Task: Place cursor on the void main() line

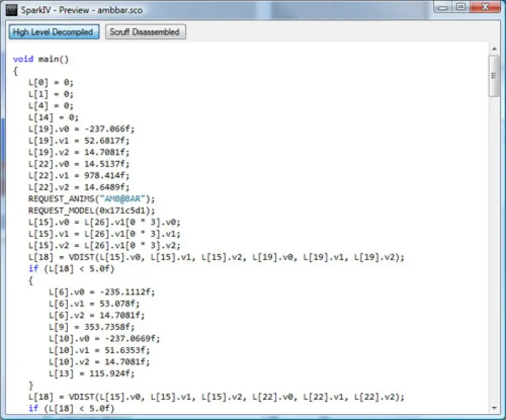Action: coord(40,59)
